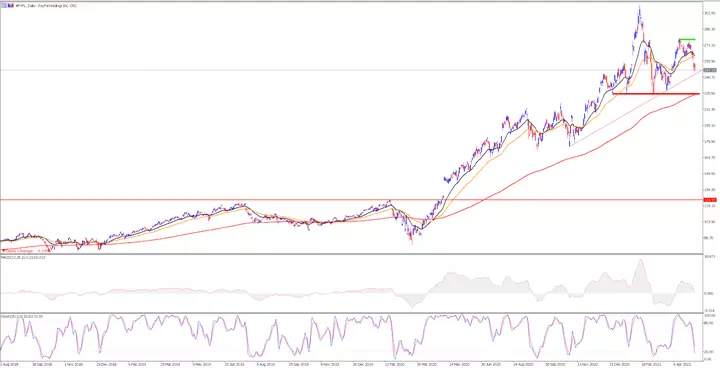Click the current price tag on the price axis

point(710,70)
